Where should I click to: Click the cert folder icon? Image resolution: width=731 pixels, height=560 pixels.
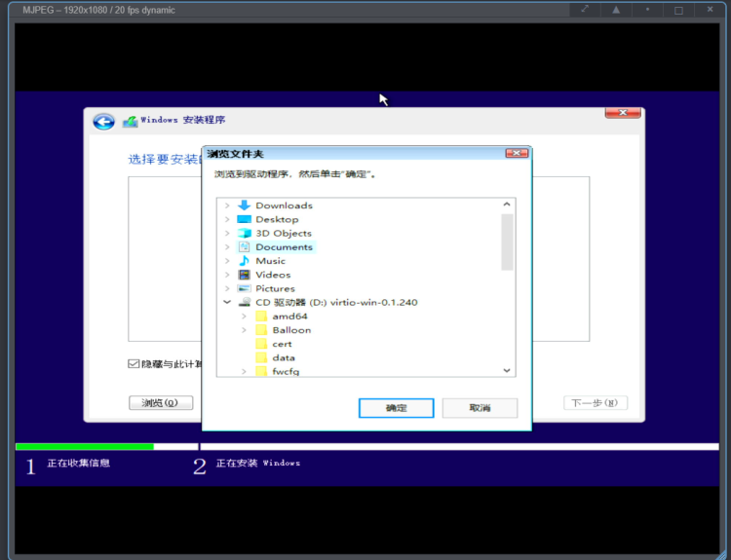click(261, 344)
